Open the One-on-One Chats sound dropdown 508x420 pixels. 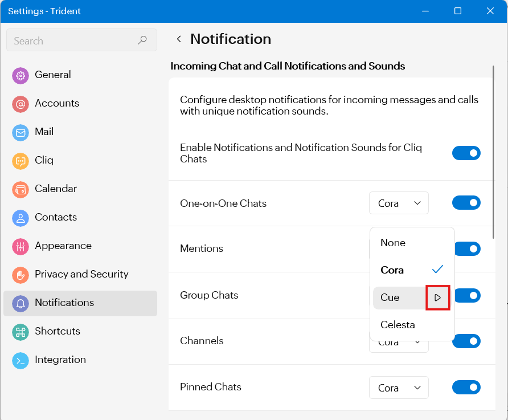[399, 203]
